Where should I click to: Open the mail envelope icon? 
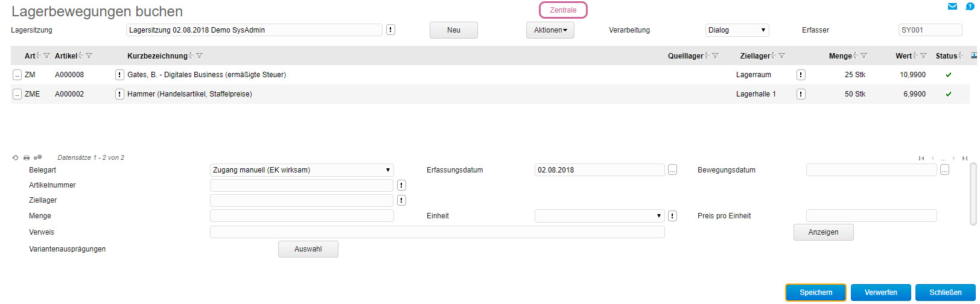952,7
